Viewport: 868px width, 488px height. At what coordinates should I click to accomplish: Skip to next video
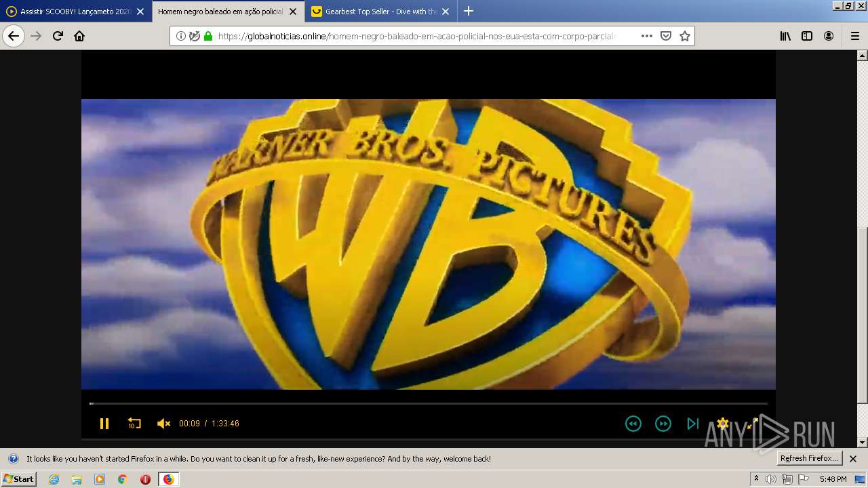(693, 424)
